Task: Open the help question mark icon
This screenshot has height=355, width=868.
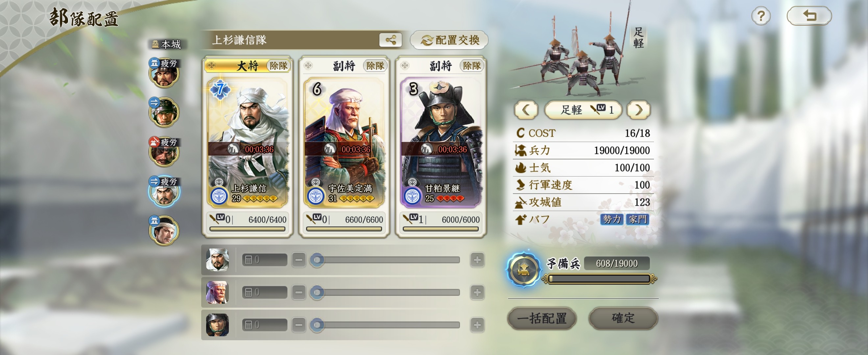Action: [761, 16]
